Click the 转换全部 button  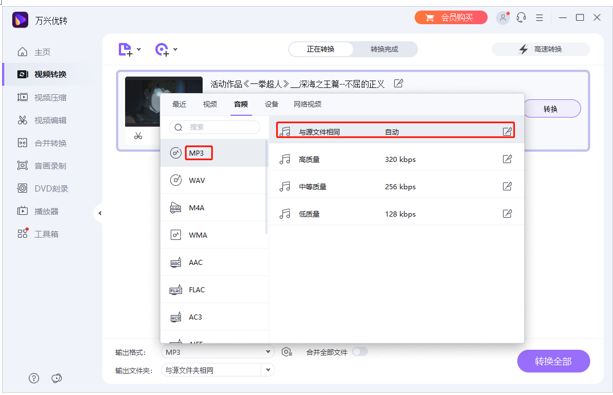coord(553,361)
